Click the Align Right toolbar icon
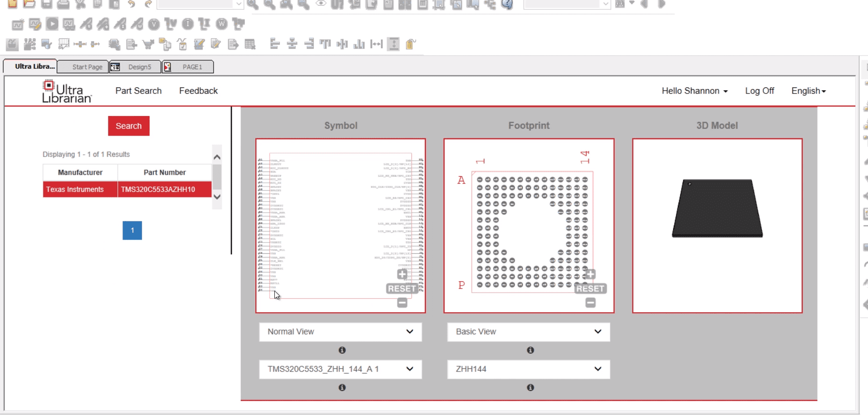The image size is (868, 415). pos(309,44)
